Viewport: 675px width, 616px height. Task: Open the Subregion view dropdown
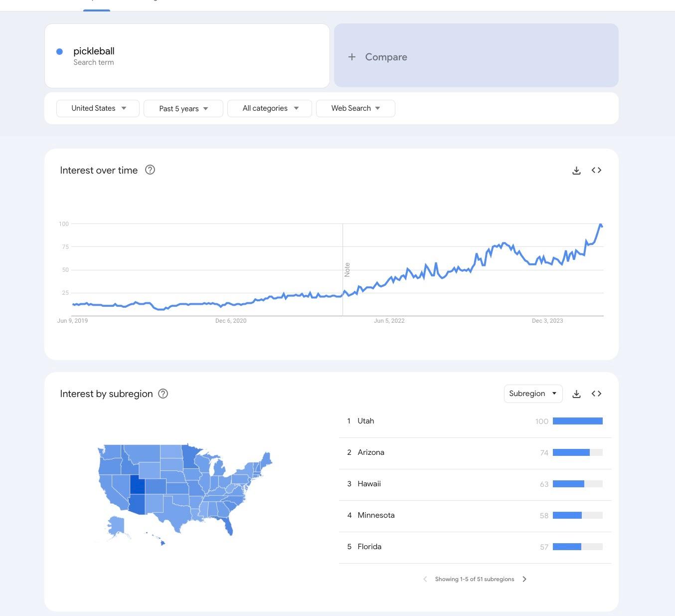coord(533,394)
